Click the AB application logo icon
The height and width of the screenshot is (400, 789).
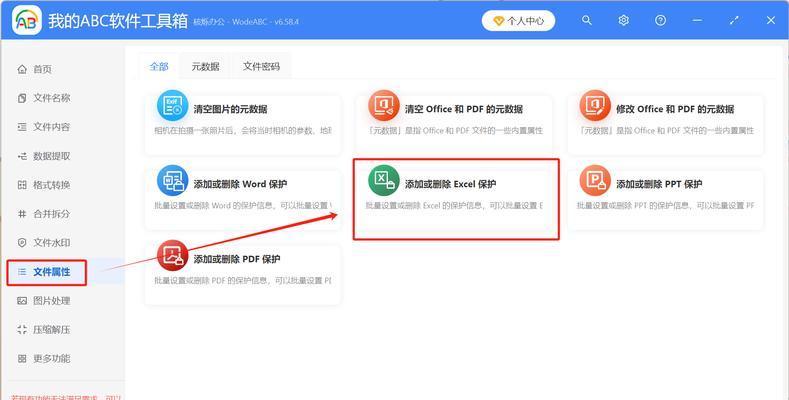pos(27,20)
